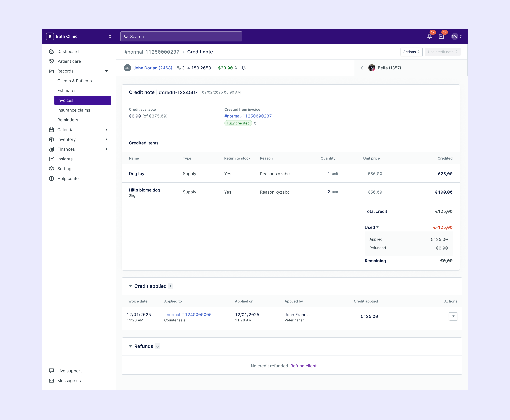Click the Message us envelope icon
The width and height of the screenshot is (510, 420).
pyautogui.click(x=51, y=381)
